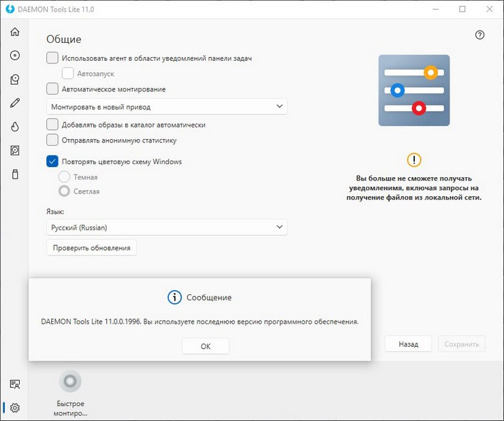Click the Проверить обновления button
Viewport: 504px width, 421px height.
coord(91,248)
